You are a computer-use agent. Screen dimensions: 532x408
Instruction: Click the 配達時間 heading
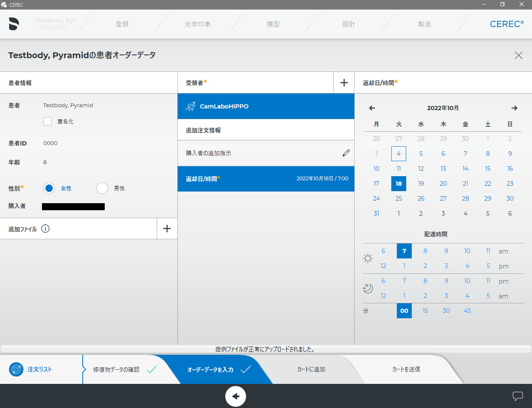pyautogui.click(x=436, y=234)
